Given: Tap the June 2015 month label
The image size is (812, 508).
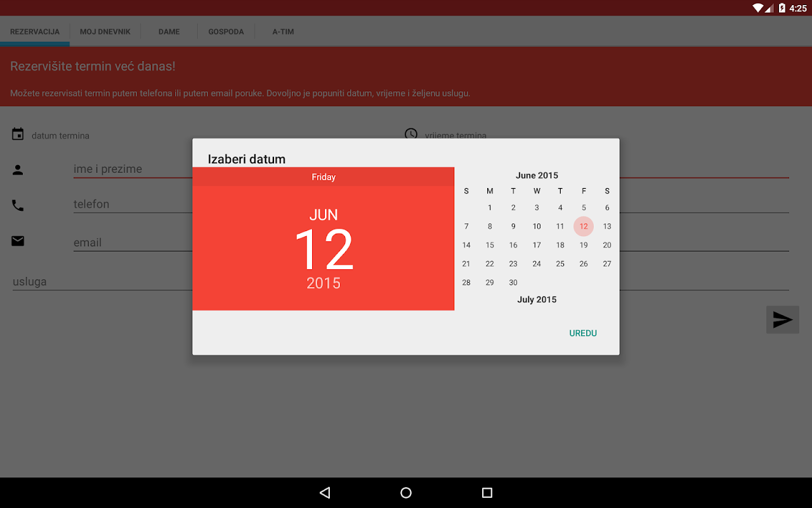Looking at the screenshot, I should coord(537,175).
